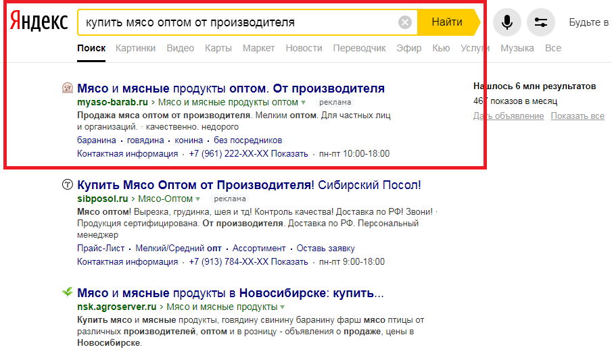Start voice search with the microphone icon

click(507, 22)
